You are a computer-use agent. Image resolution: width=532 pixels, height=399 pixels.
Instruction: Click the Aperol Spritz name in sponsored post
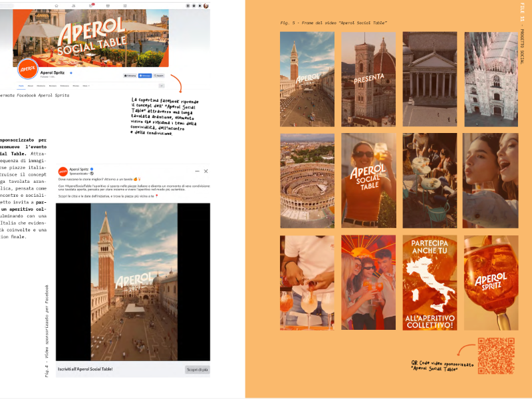tap(78, 169)
